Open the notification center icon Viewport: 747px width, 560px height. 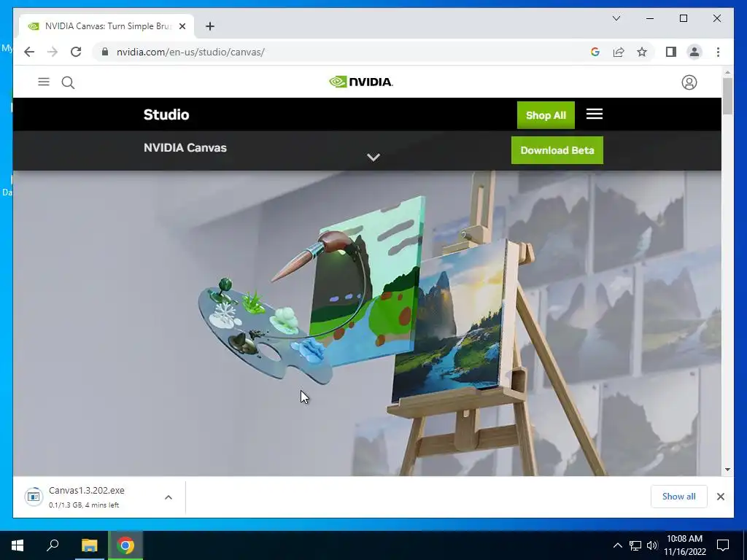[723, 545]
